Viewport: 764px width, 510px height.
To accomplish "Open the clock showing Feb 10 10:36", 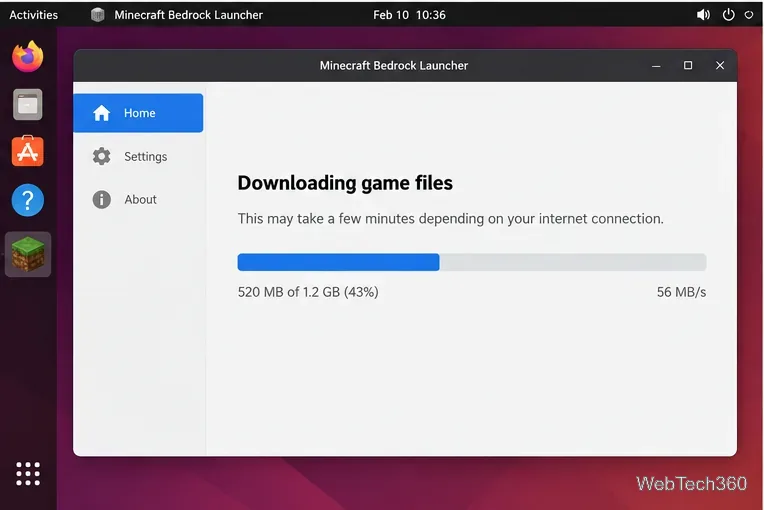I will pos(409,15).
